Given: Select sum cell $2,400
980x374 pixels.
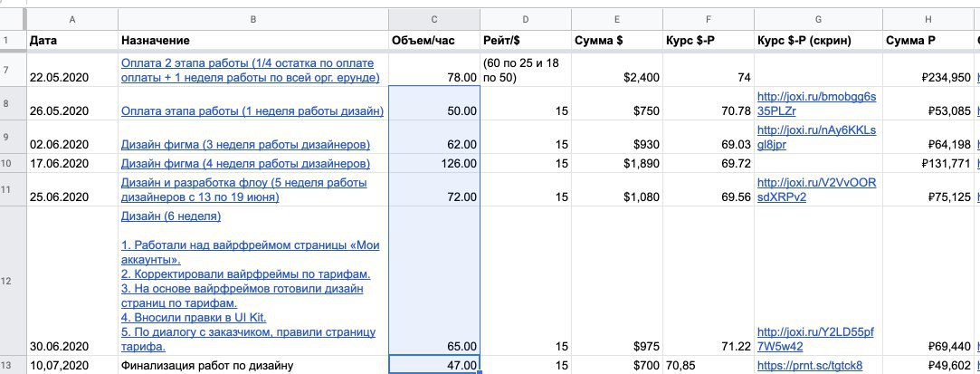Looking at the screenshot, I should [616, 70].
